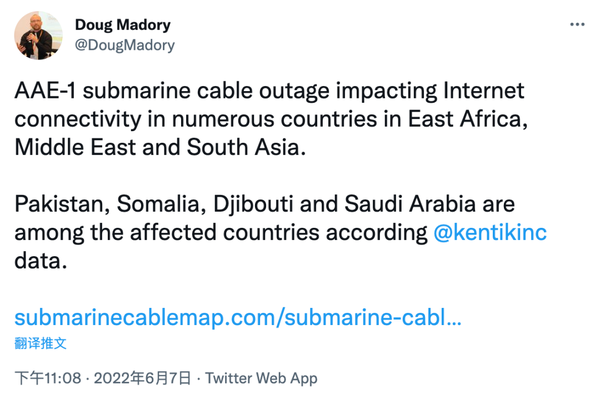Click the Twitter Web App source label

(x=261, y=378)
